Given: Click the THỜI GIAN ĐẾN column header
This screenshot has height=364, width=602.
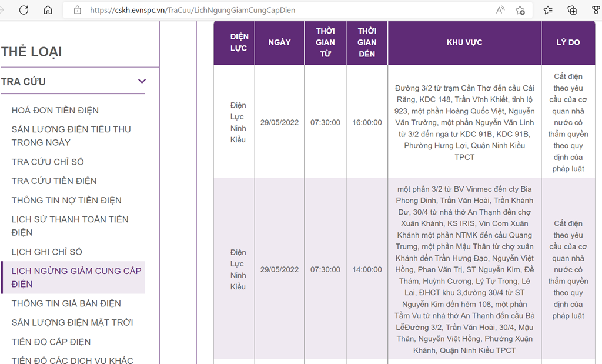Looking at the screenshot, I should coord(367,42).
